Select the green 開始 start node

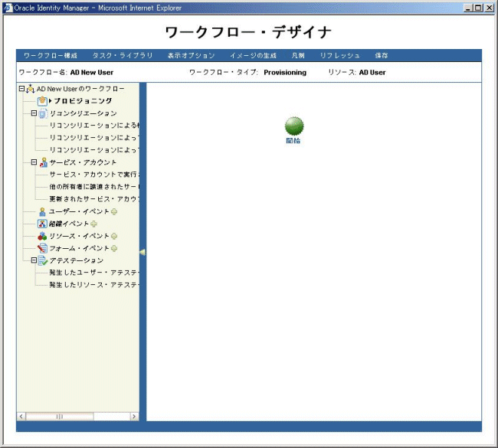[x=294, y=126]
